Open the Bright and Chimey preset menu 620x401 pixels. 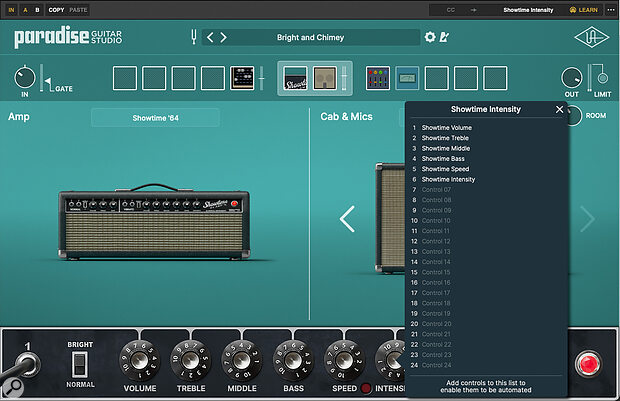pyautogui.click(x=310, y=37)
